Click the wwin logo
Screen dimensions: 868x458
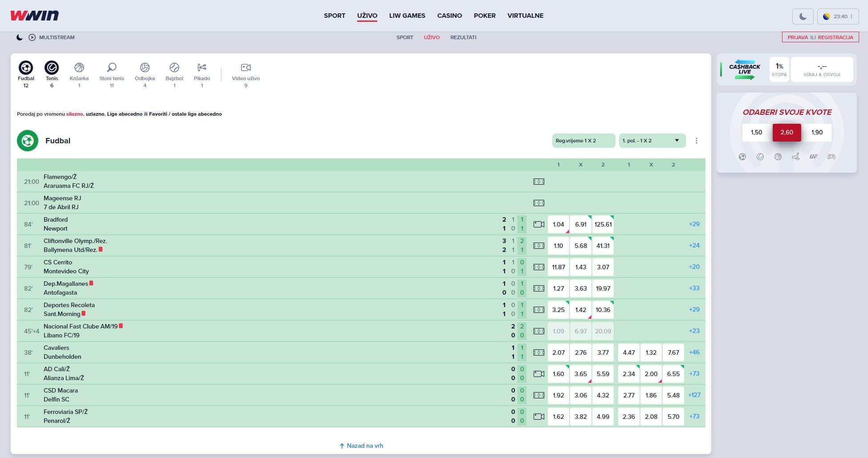[34, 16]
